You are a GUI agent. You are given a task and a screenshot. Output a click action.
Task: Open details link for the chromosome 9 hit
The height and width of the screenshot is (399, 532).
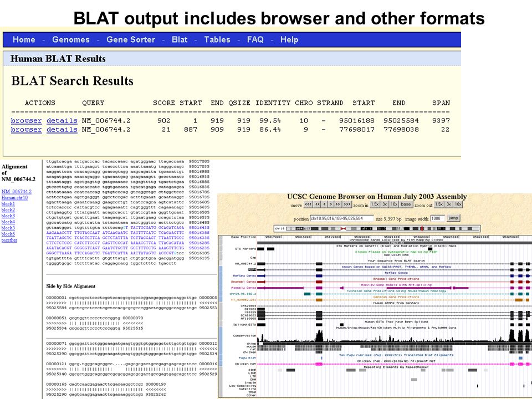tap(62, 130)
